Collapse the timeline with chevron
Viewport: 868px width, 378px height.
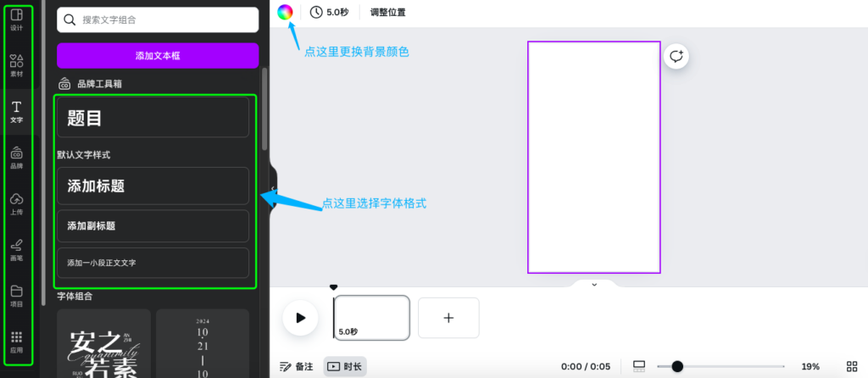click(594, 285)
